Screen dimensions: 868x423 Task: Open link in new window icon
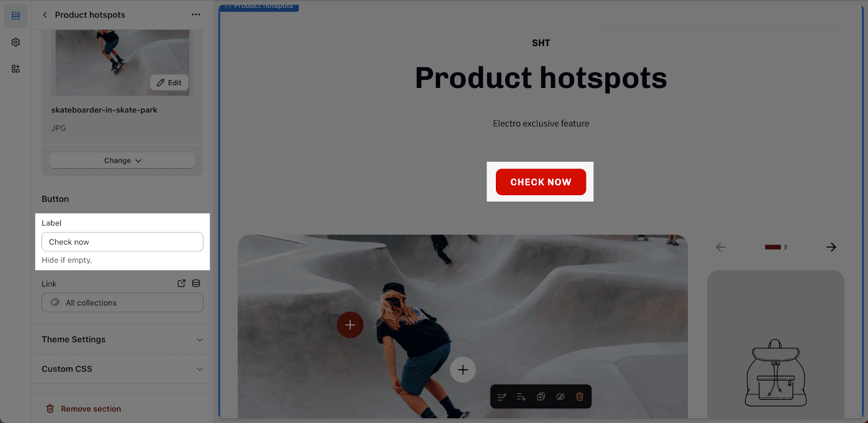(182, 283)
